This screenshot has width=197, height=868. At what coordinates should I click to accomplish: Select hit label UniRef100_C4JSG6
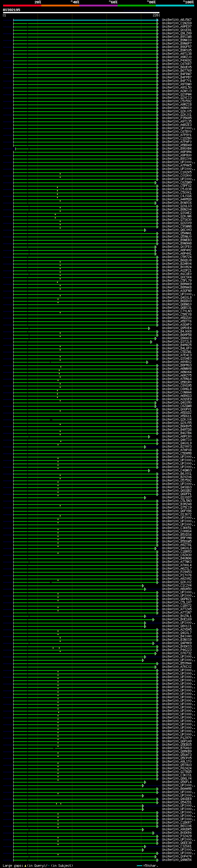tap(177, 196)
